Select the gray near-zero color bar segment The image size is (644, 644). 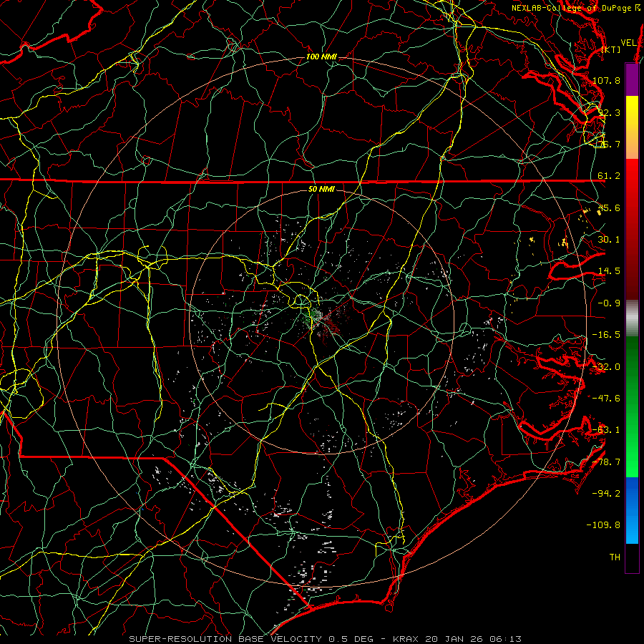coord(632,318)
